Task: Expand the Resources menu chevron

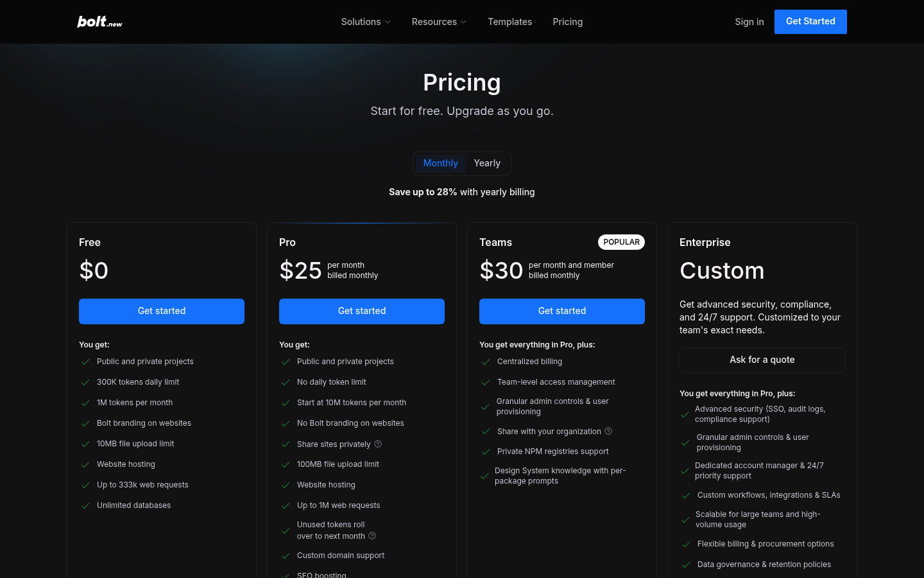Action: [x=463, y=22]
